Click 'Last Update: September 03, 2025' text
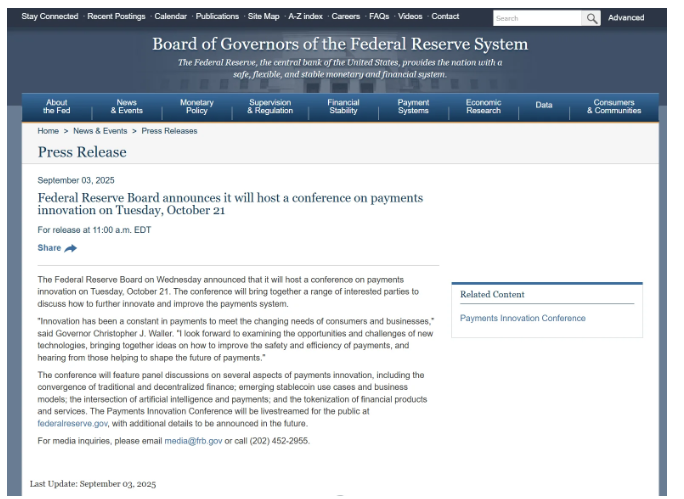This screenshot has height=499, width=684. (93, 484)
